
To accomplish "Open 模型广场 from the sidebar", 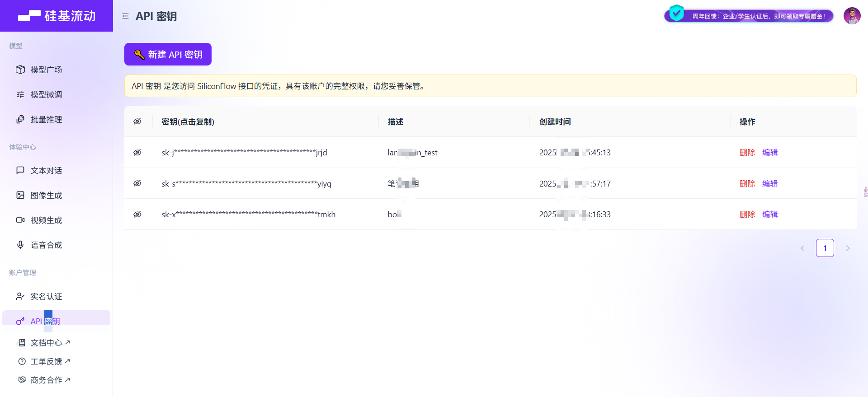I will click(46, 70).
